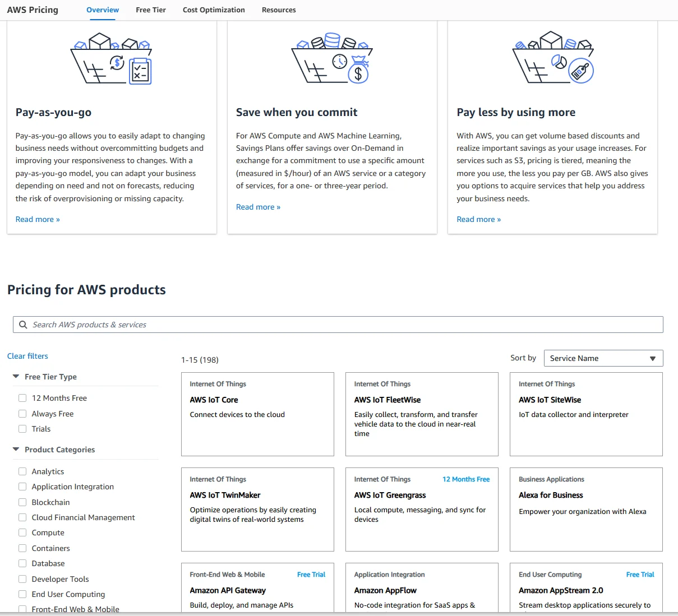
Task: Check the Trials filter
Action: point(22,429)
